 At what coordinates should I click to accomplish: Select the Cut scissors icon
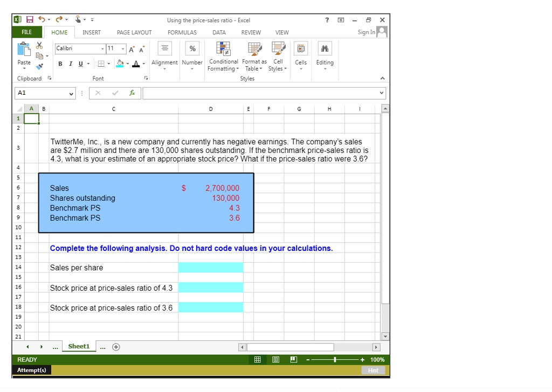point(39,45)
